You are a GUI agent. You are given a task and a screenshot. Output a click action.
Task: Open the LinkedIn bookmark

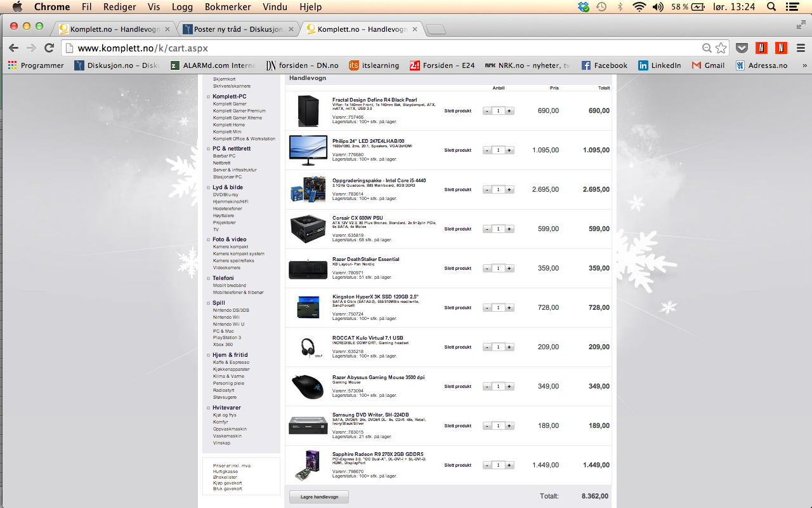(x=660, y=65)
